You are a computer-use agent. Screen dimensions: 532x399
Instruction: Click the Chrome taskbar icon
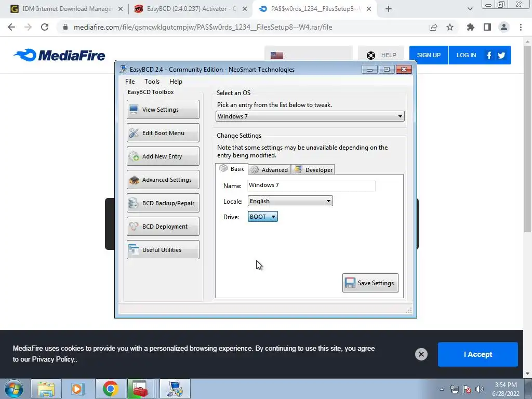coord(111,389)
